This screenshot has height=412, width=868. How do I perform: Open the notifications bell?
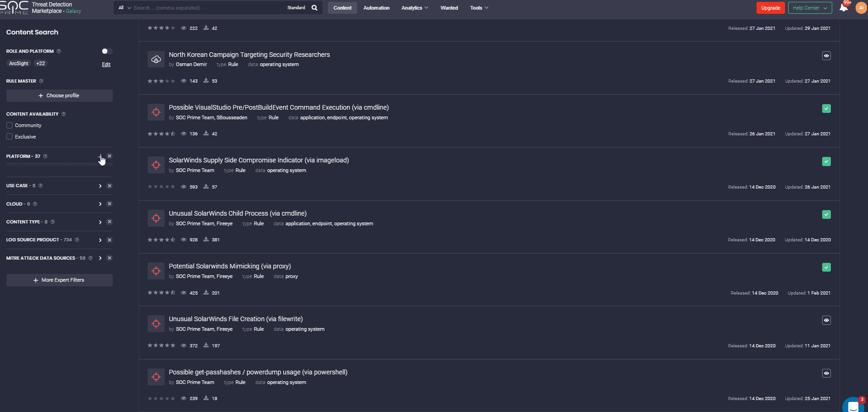(x=843, y=7)
